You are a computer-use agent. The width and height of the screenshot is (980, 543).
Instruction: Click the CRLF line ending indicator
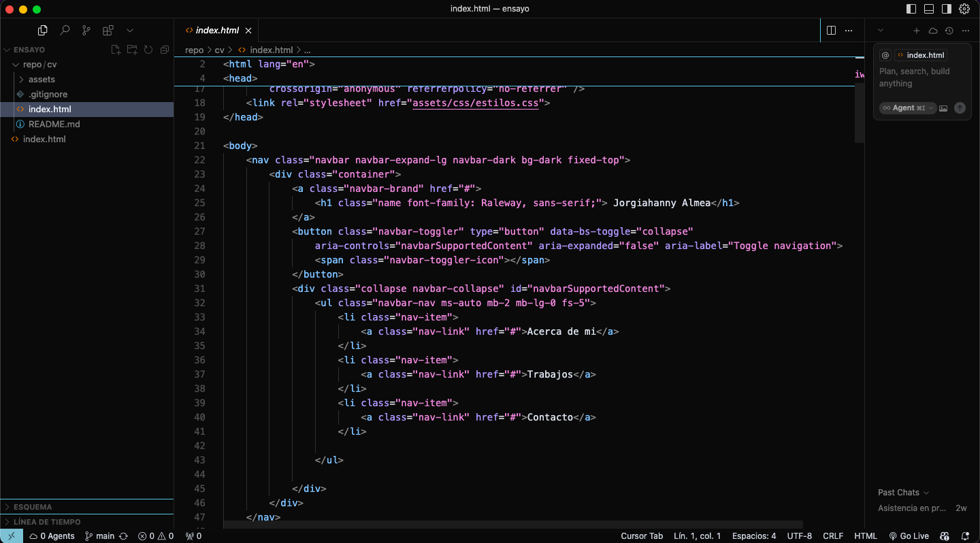pyautogui.click(x=833, y=536)
